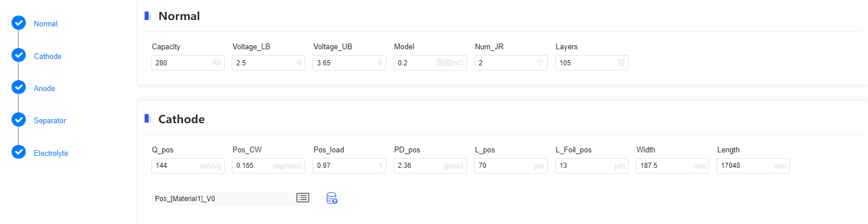Select the Q_pos input field
The width and height of the screenshot is (868, 224).
188,166
